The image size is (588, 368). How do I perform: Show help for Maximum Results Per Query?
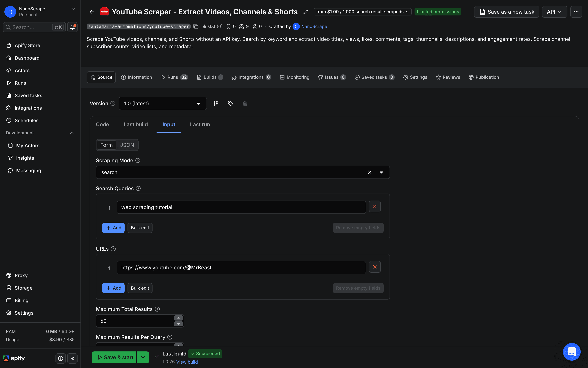tap(170, 337)
